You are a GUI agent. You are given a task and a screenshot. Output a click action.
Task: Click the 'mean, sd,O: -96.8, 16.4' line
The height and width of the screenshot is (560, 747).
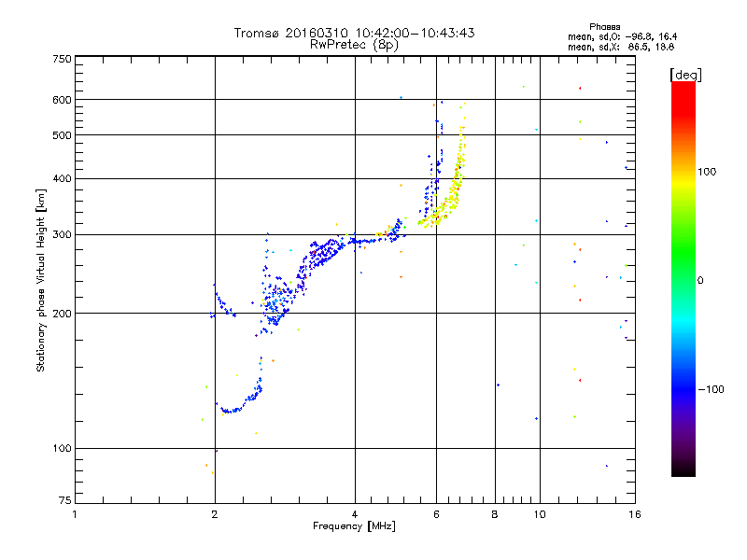[x=622, y=36]
